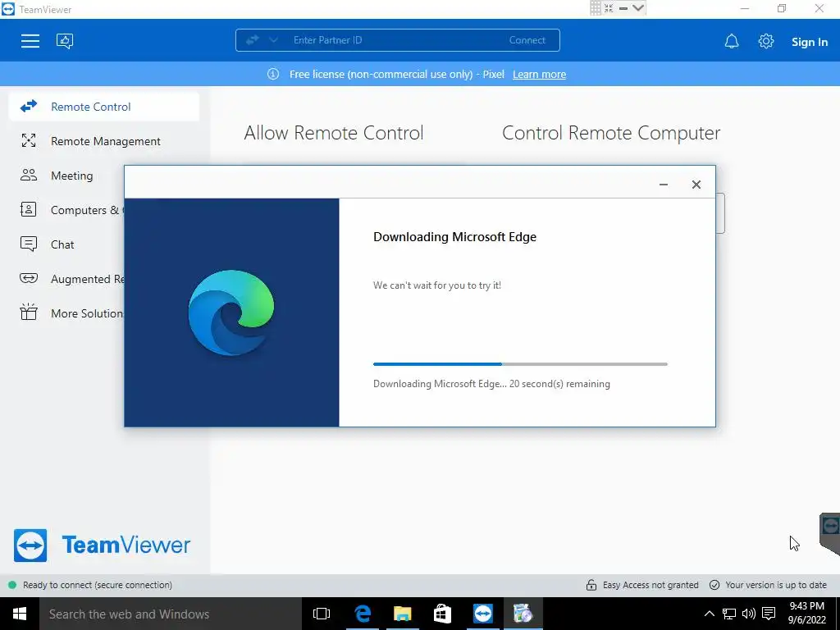Open the TeamViewer side panel tab at right edge

click(830, 534)
